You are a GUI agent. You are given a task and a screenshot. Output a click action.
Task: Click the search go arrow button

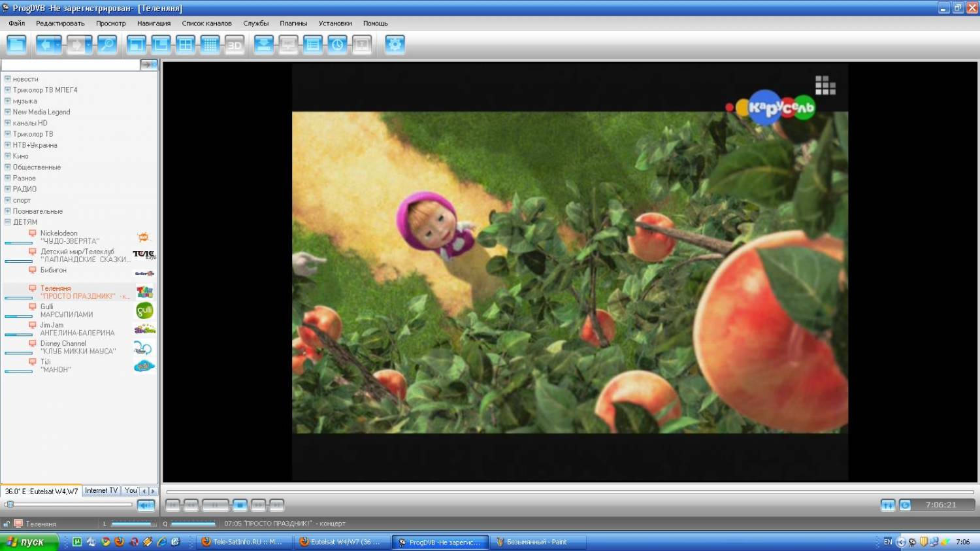pos(149,65)
